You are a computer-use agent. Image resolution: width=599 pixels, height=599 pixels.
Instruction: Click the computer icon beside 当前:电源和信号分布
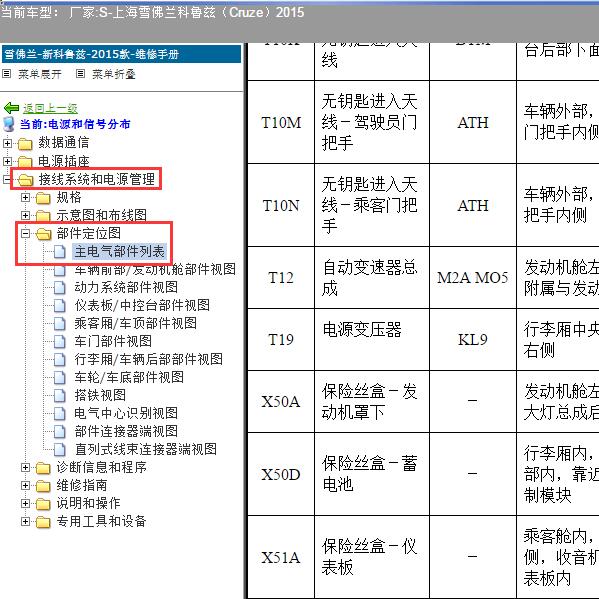click(9, 125)
